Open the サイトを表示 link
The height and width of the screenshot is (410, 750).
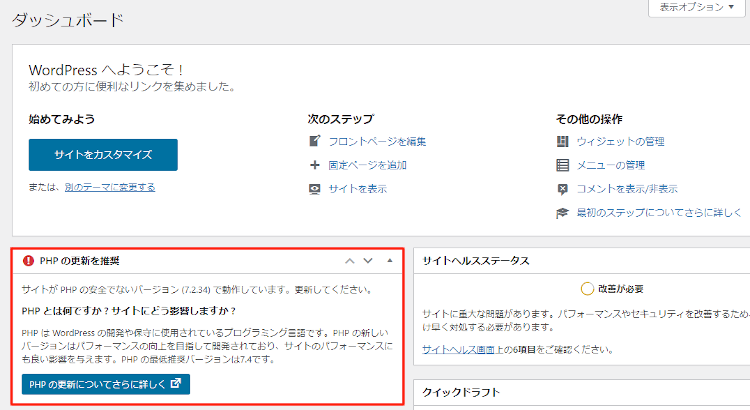pos(357,189)
